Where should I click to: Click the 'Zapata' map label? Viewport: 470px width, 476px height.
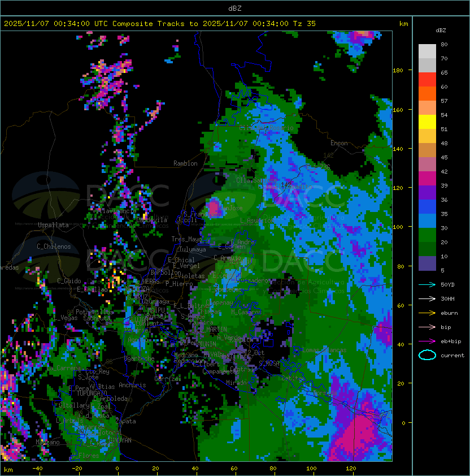pos(125,421)
